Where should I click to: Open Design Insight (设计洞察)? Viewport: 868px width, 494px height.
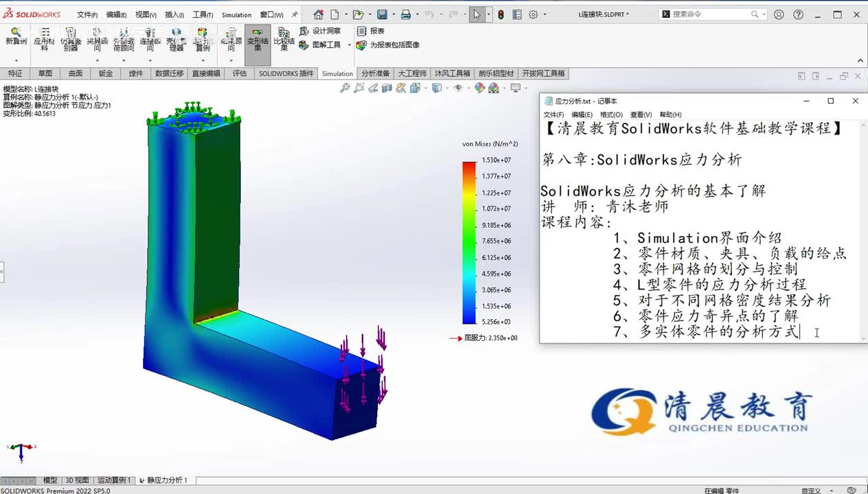click(320, 31)
